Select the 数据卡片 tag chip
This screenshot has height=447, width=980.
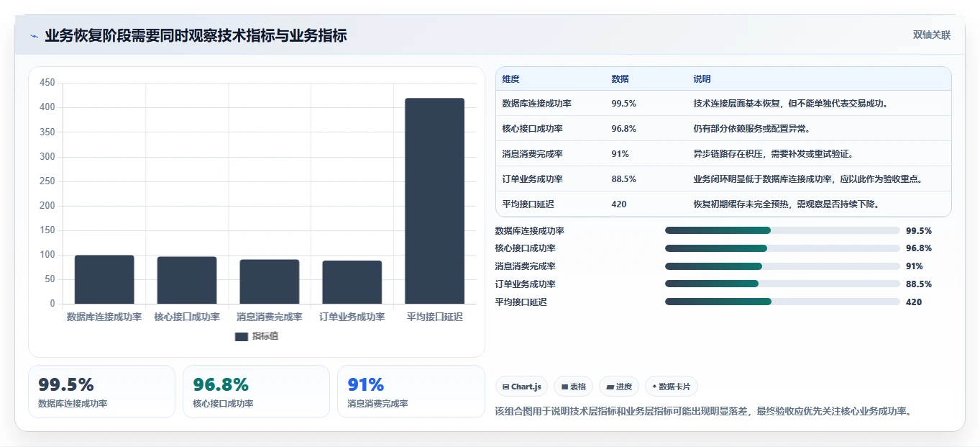tap(671, 387)
